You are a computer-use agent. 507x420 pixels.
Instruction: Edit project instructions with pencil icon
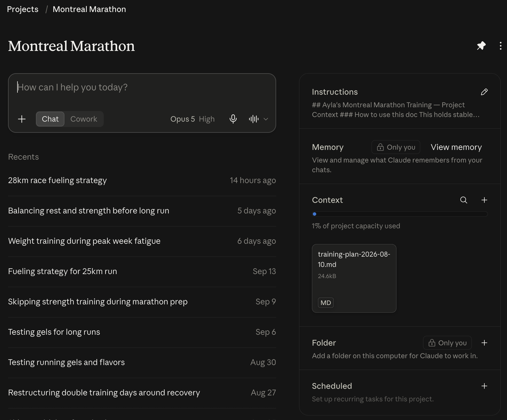pos(484,92)
